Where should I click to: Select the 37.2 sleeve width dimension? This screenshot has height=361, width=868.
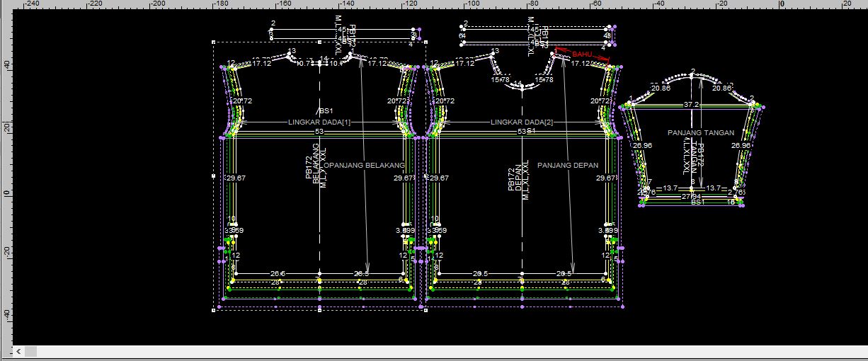point(692,104)
